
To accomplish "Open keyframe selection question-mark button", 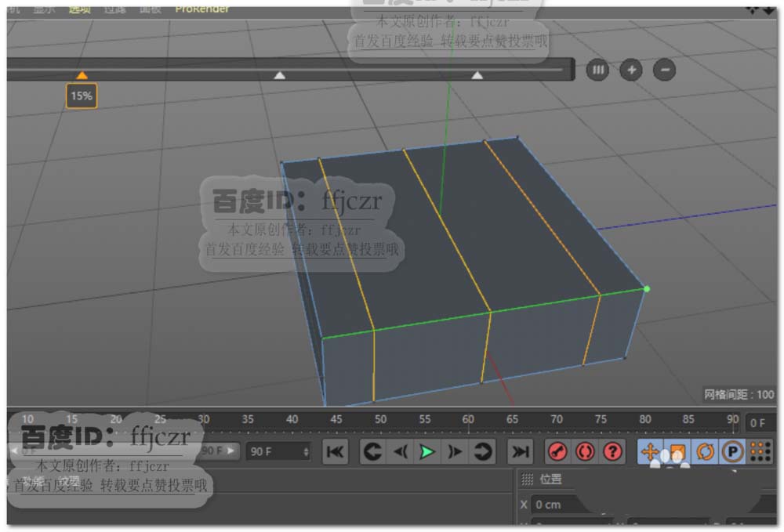I will (x=612, y=451).
